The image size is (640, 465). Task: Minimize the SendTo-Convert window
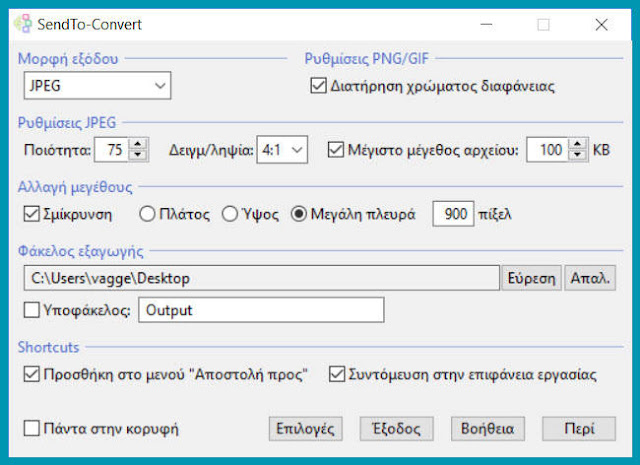click(486, 24)
